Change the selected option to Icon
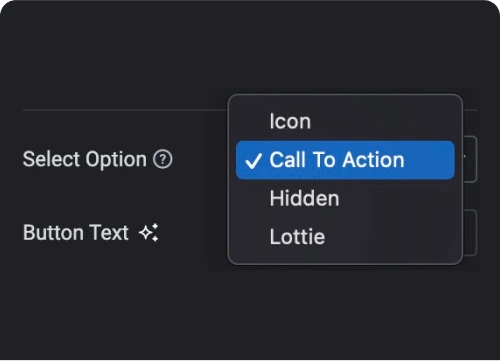The width and height of the screenshot is (500, 361). pyautogui.click(x=345, y=121)
